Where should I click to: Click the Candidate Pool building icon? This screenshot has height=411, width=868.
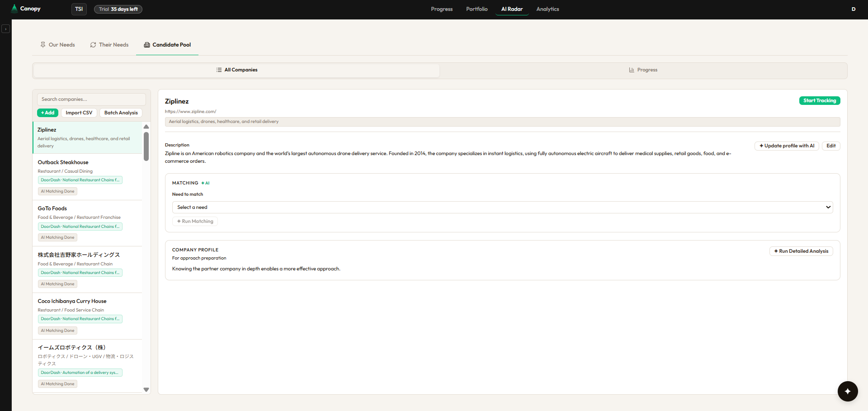click(x=147, y=45)
